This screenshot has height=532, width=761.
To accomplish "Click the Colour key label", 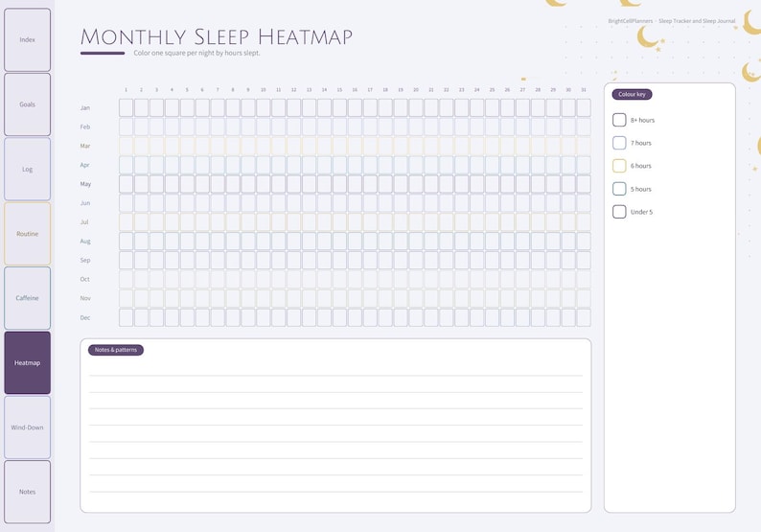I will pyautogui.click(x=632, y=94).
